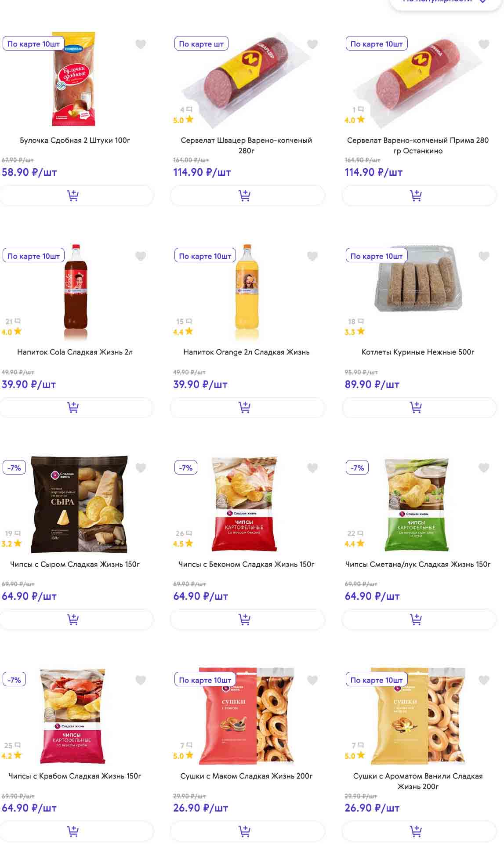Screen dimensions: 504x848
Task: Click 'По карте 10шт' badge on Котлеты
Action: coord(376,256)
